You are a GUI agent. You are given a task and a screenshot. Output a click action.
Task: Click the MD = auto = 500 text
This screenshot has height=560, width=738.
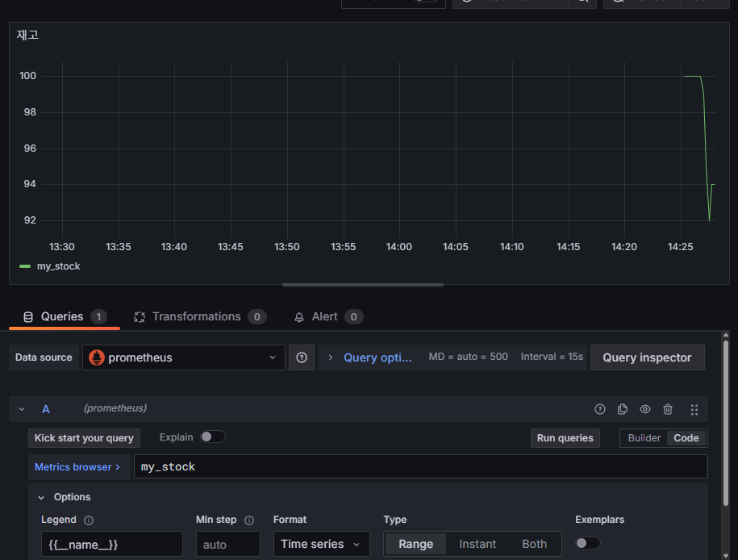(x=468, y=357)
